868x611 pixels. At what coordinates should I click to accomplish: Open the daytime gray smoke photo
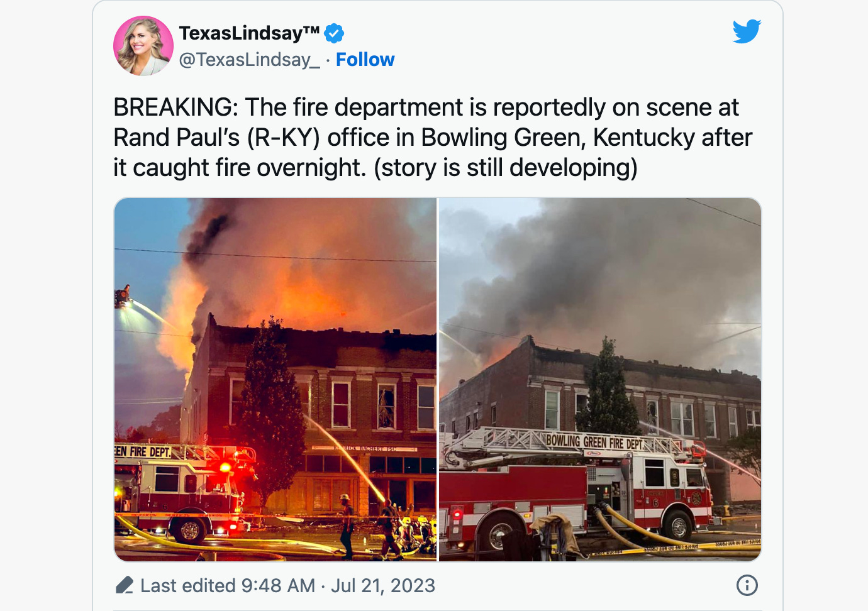tap(600, 380)
